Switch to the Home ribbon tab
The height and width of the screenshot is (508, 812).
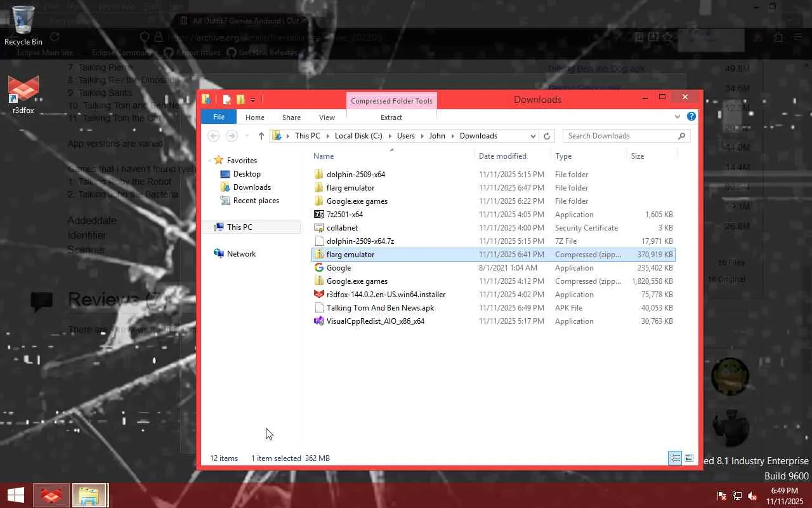[x=254, y=117]
